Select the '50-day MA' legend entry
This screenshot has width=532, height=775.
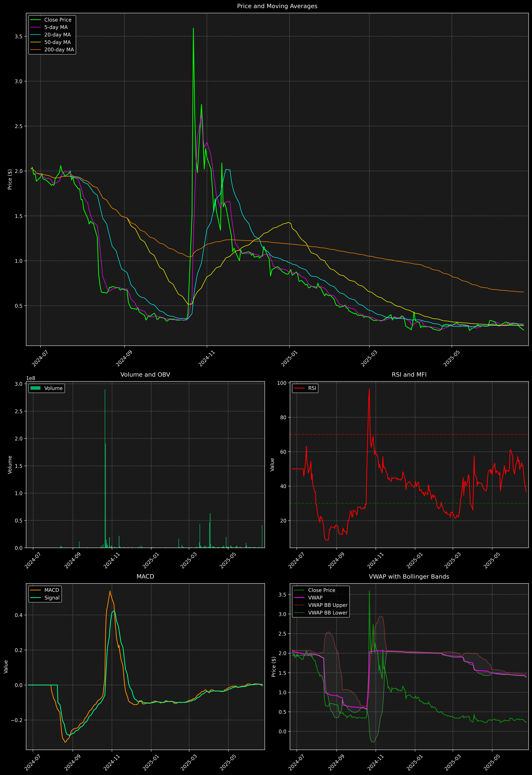point(57,42)
